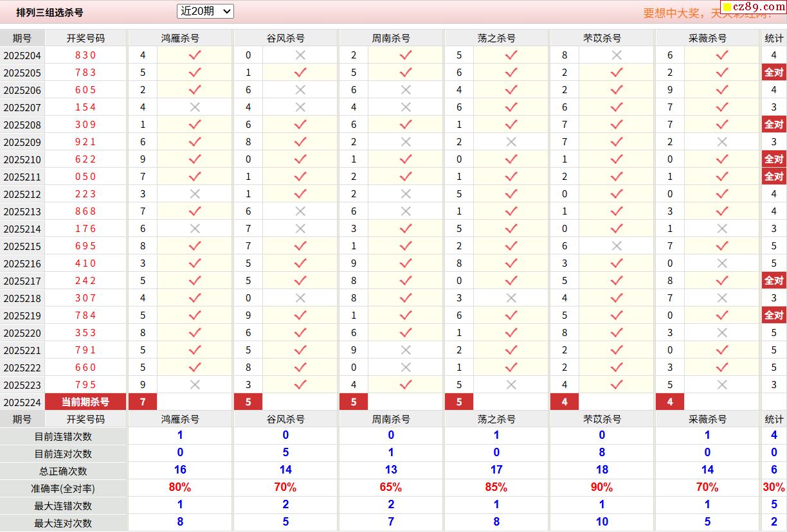The image size is (787, 532).
Task: Select the 谷风杀号 check mark in row 2025210
Action: 300,159
